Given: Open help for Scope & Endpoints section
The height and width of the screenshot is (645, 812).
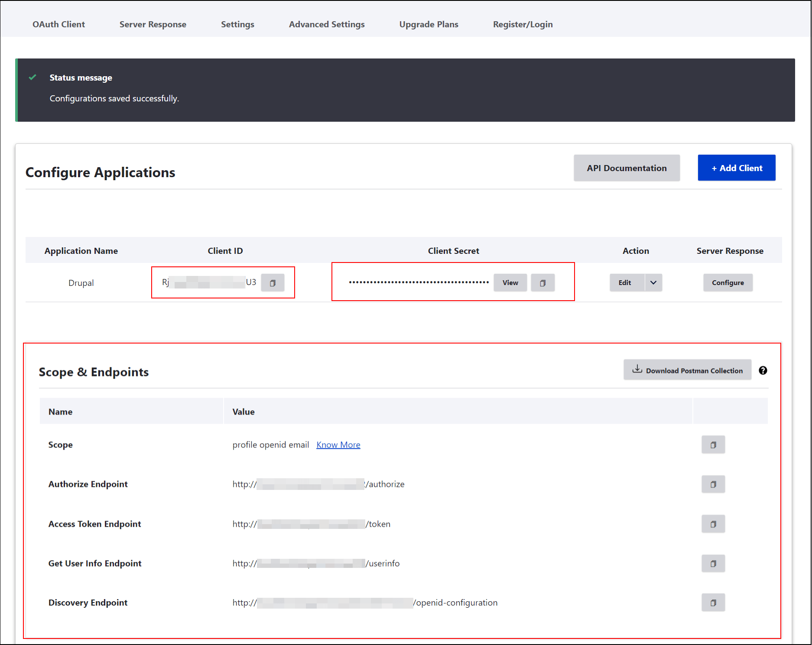Looking at the screenshot, I should point(763,370).
